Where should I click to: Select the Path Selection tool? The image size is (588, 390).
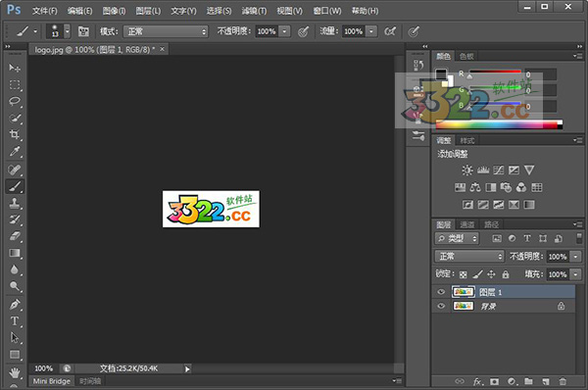pyautogui.click(x=15, y=337)
